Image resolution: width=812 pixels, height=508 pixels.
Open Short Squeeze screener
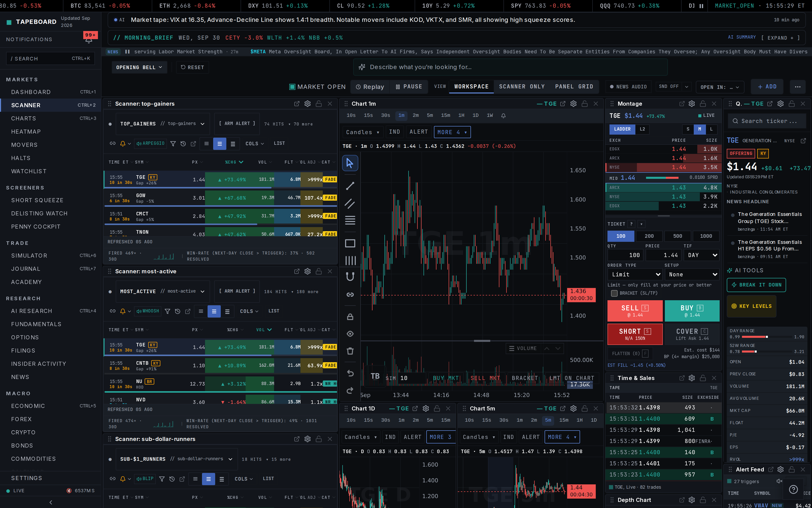coord(37,200)
